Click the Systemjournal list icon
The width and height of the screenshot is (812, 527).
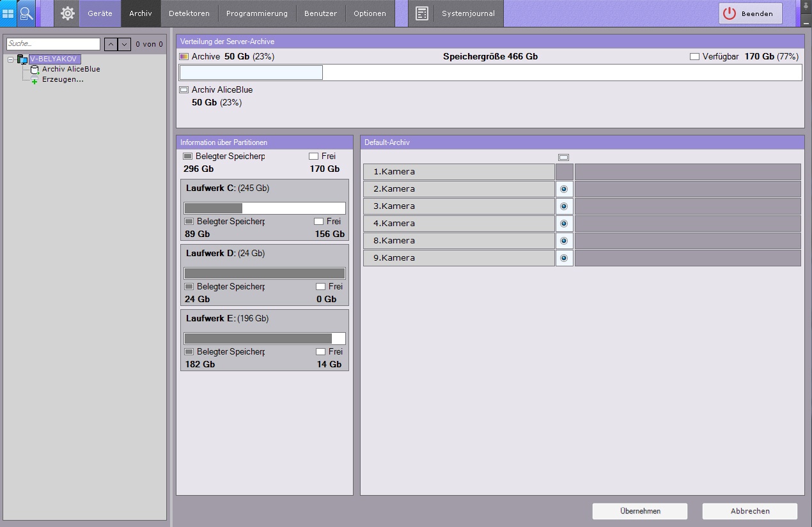click(x=421, y=13)
